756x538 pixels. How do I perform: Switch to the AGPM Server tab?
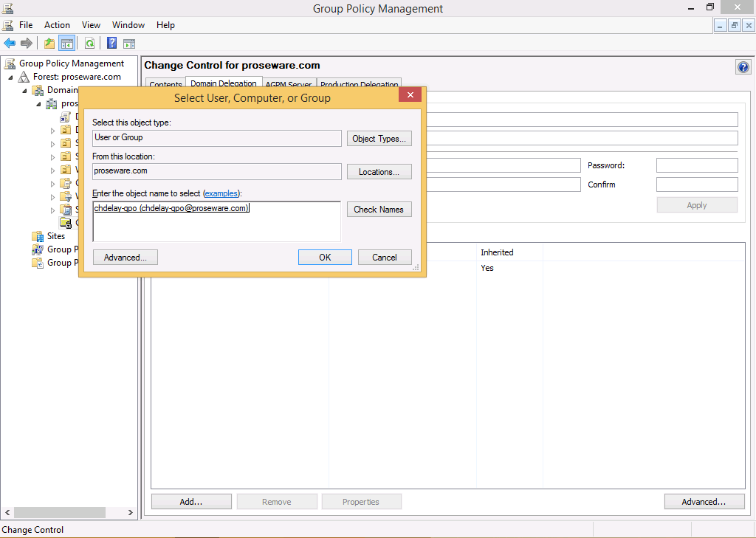(x=288, y=85)
